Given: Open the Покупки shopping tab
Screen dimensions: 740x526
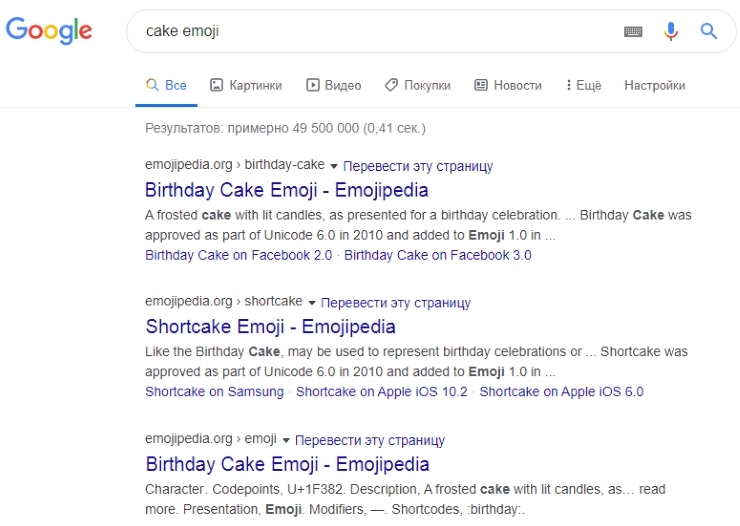Looking at the screenshot, I should point(418,86).
